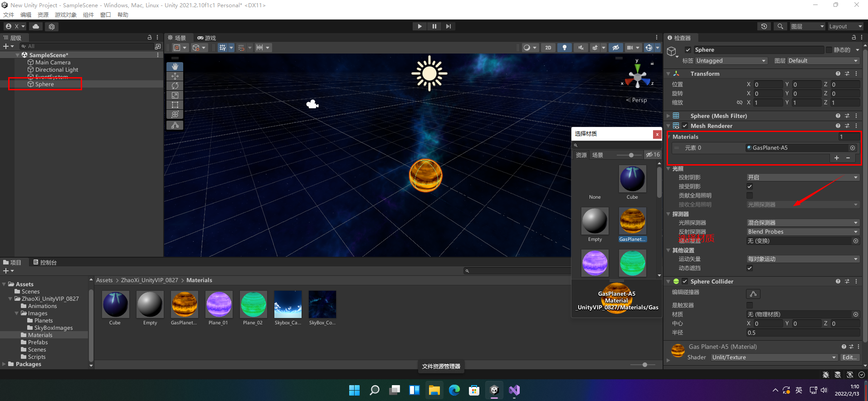Remove material element with minus button

848,158
